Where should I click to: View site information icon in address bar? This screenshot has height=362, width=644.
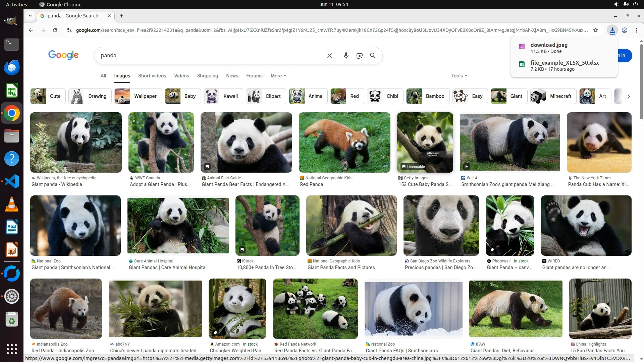pyautogui.click(x=69, y=30)
